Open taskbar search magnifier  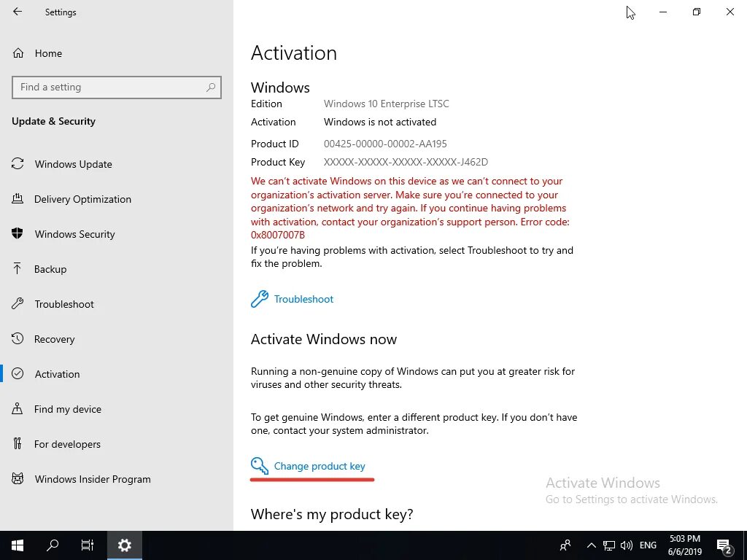[53, 545]
